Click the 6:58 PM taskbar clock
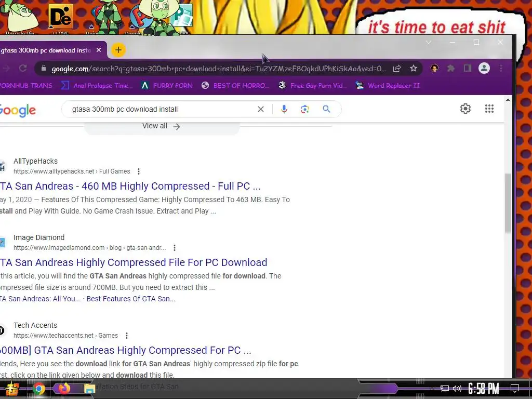532x399 pixels. 484,389
